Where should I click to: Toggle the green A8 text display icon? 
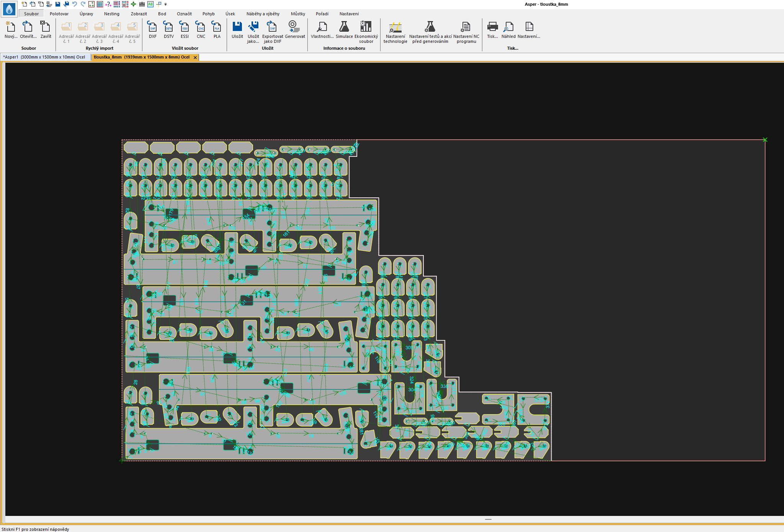click(x=150, y=4)
